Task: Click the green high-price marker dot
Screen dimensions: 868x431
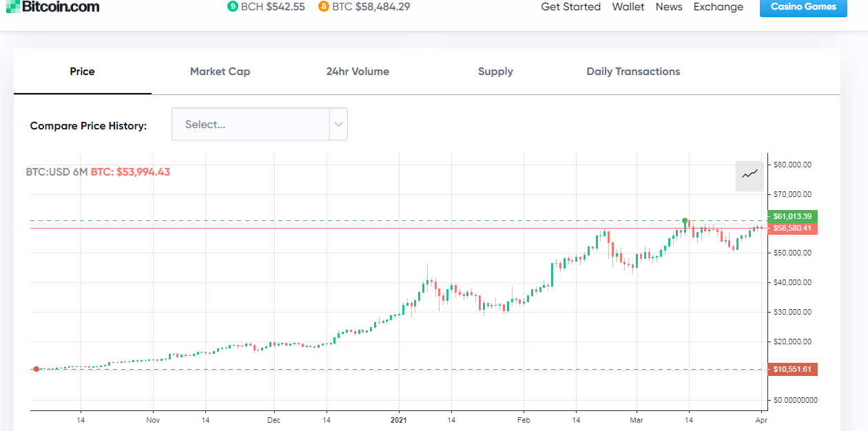Action: (x=685, y=221)
